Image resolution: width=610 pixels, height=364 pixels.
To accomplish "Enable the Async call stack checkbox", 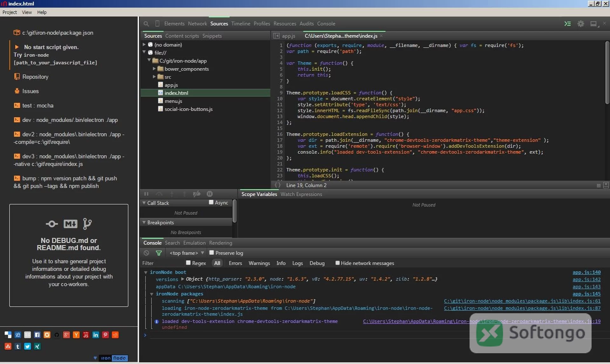I will [x=211, y=202].
